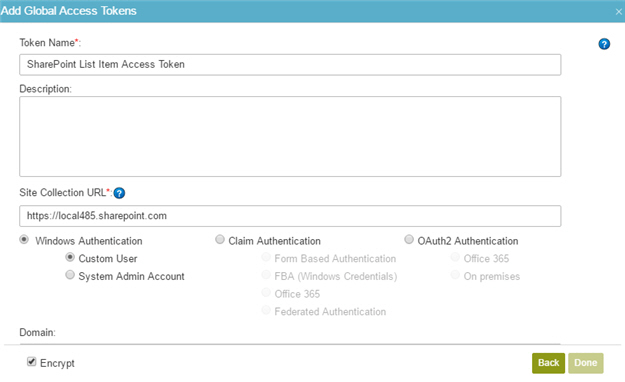
Task: Select Form Based Authentication option
Action: coord(266,257)
